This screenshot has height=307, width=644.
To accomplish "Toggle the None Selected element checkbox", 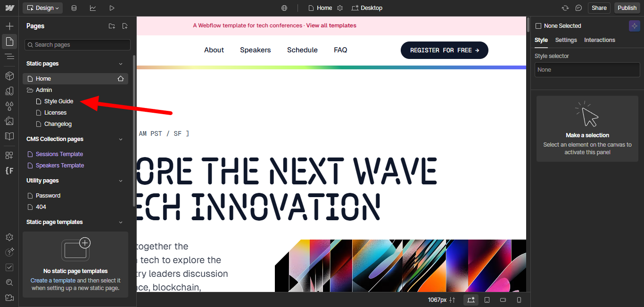I will coord(538,26).
